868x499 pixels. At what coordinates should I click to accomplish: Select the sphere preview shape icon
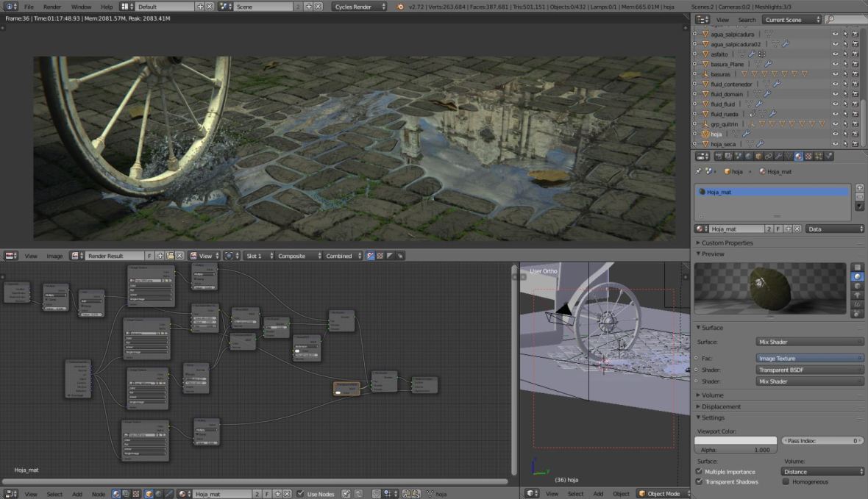[x=858, y=277]
